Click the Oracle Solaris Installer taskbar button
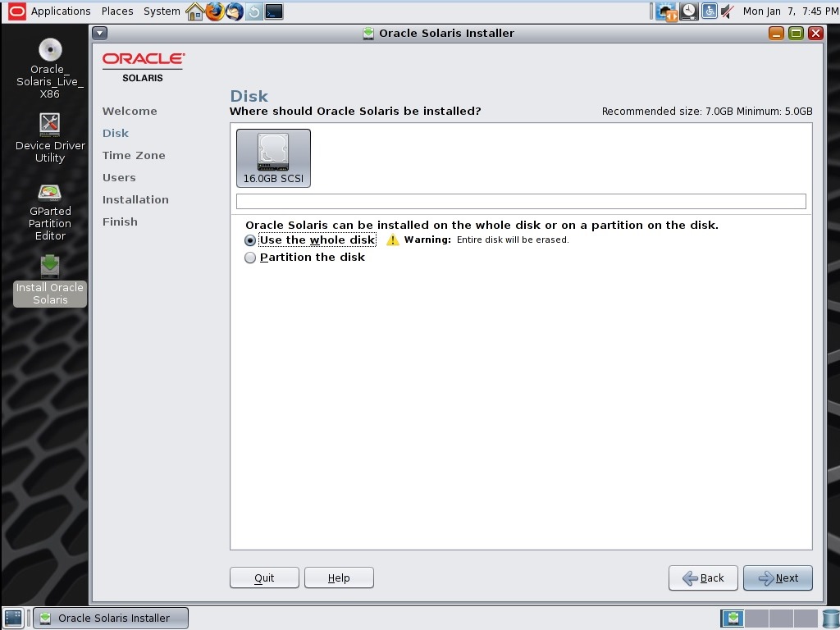Viewport: 840px width, 630px height. (x=111, y=618)
